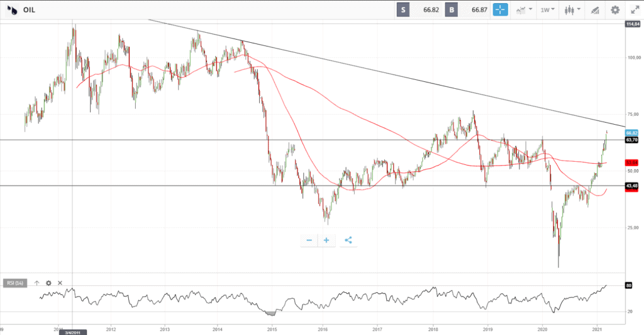This screenshot has height=335, width=644.
Task: Open the 1W timeframe dropdown
Action: [548, 10]
